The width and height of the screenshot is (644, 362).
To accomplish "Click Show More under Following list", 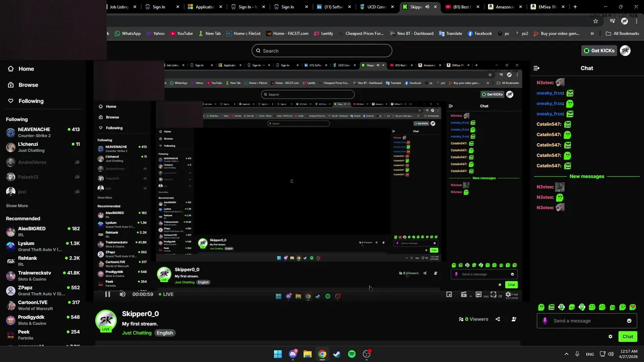I will click(17, 206).
